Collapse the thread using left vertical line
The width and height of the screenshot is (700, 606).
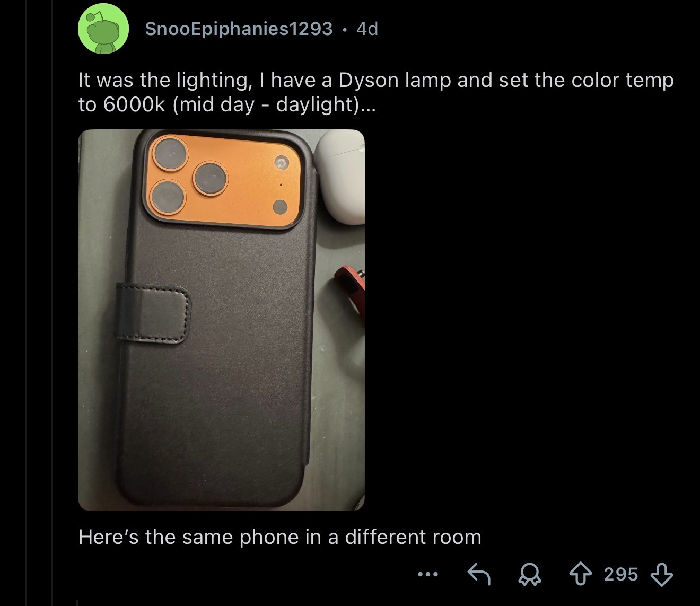27,303
